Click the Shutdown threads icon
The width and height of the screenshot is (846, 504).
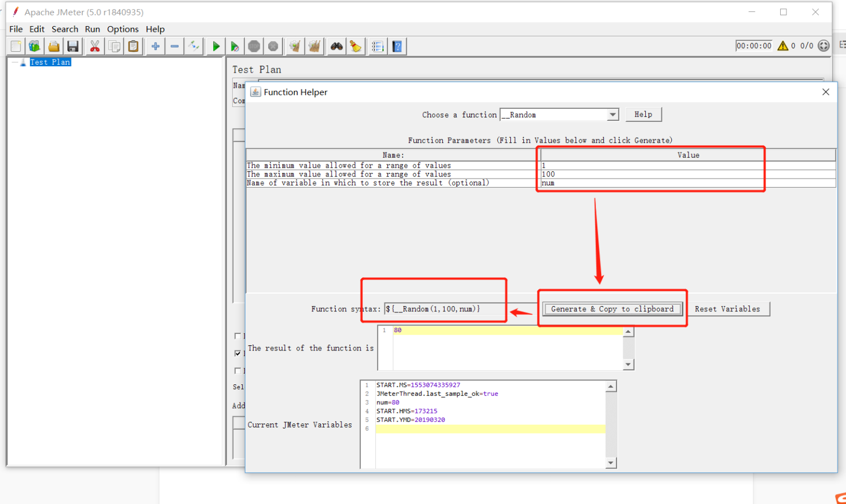pos(273,46)
